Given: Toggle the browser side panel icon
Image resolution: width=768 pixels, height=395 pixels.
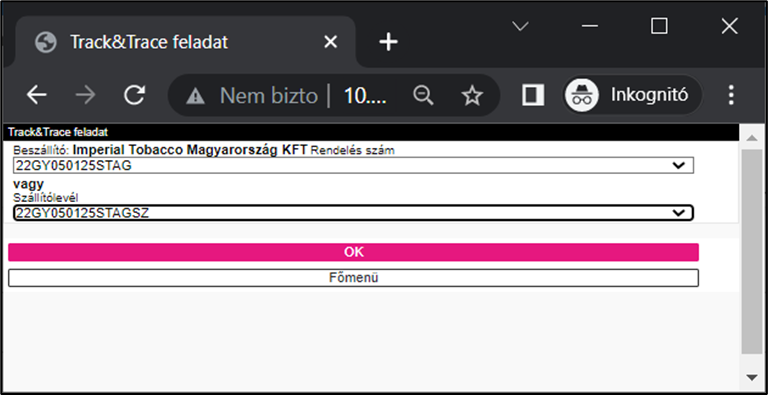Looking at the screenshot, I should (x=533, y=95).
